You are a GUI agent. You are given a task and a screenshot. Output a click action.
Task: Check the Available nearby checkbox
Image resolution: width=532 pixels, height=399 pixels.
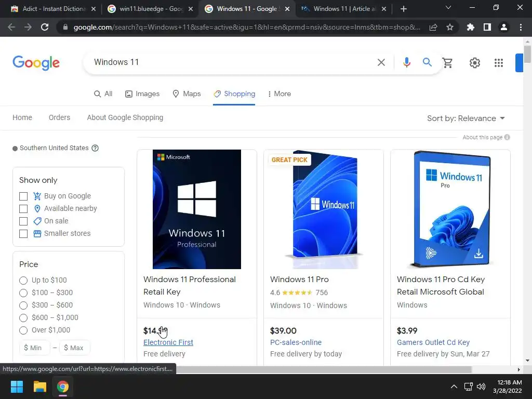pyautogui.click(x=23, y=209)
